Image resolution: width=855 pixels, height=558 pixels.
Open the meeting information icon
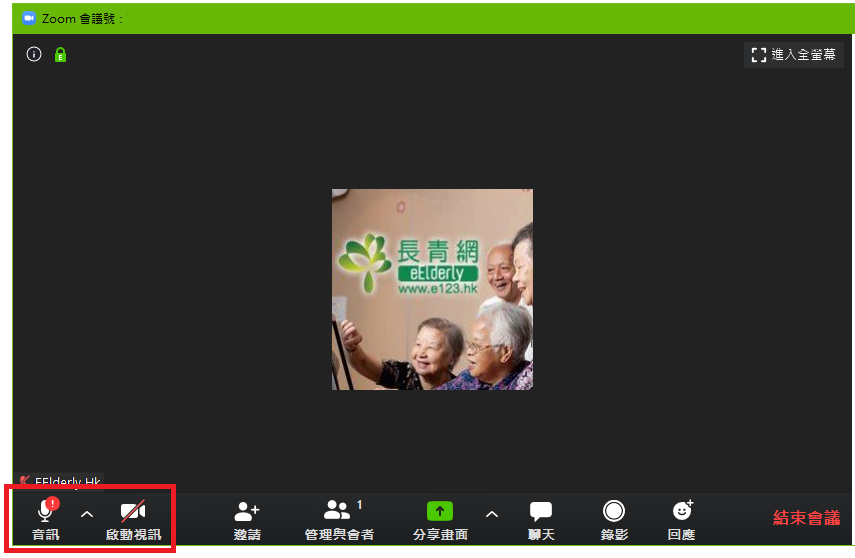click(34, 55)
